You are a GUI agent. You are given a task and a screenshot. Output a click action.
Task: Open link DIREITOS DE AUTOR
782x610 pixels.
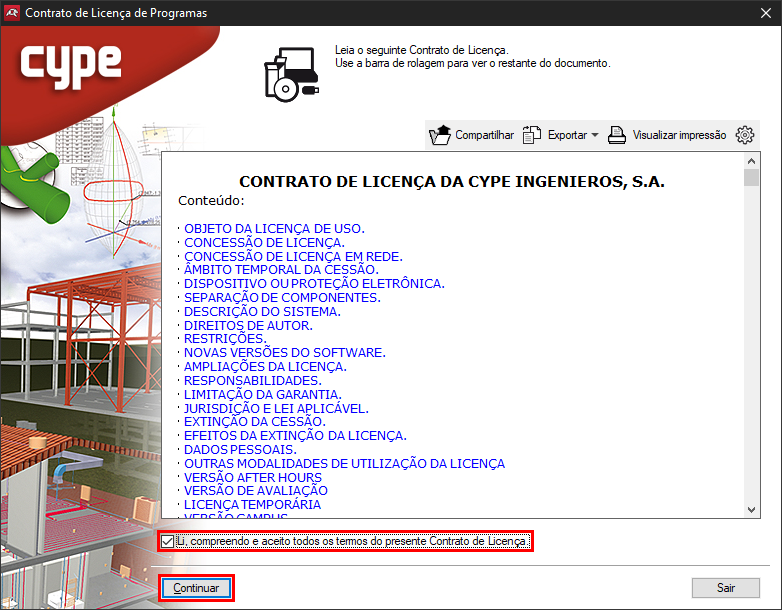click(x=248, y=326)
